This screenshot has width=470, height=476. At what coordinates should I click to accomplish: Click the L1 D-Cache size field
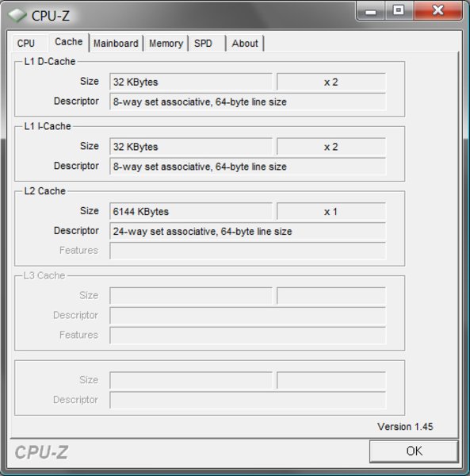191,82
